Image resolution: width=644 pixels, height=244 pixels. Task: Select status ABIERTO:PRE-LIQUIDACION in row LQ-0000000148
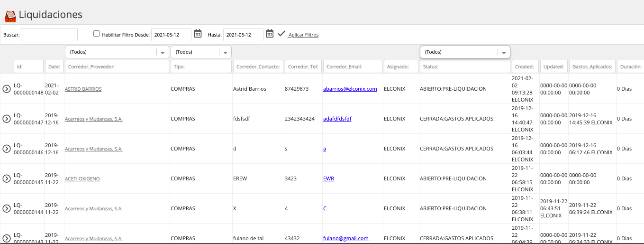453,89
